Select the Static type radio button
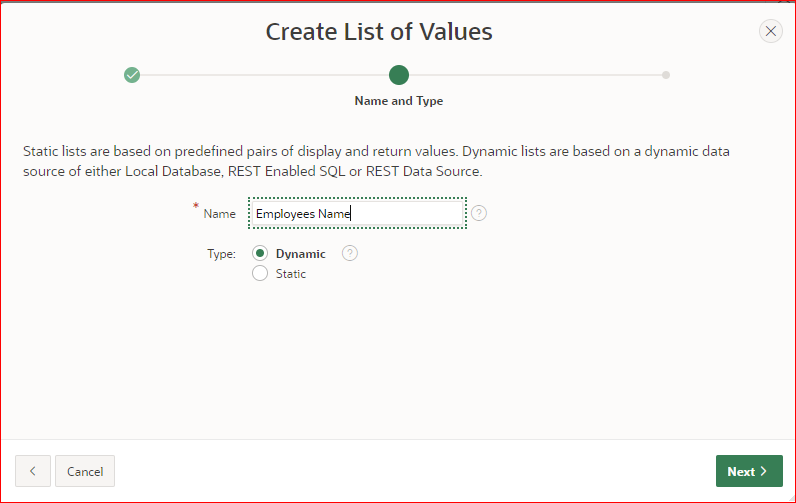796x503 pixels. coord(260,274)
